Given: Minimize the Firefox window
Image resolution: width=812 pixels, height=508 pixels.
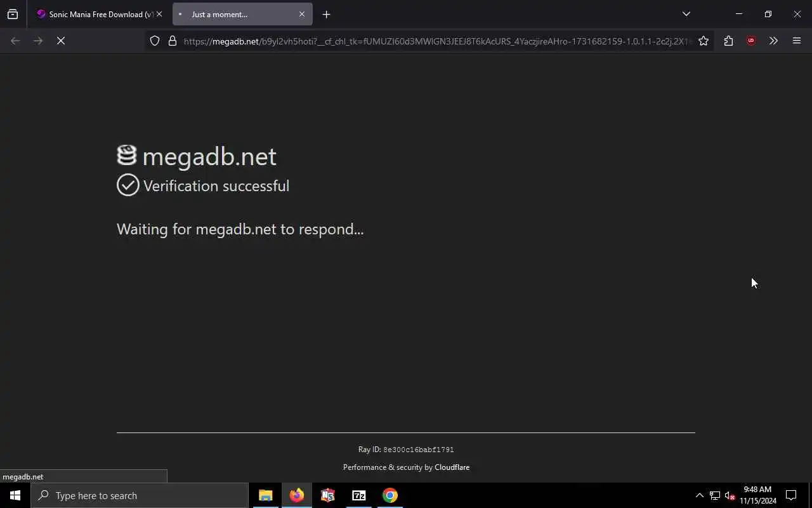Looking at the screenshot, I should [738, 14].
